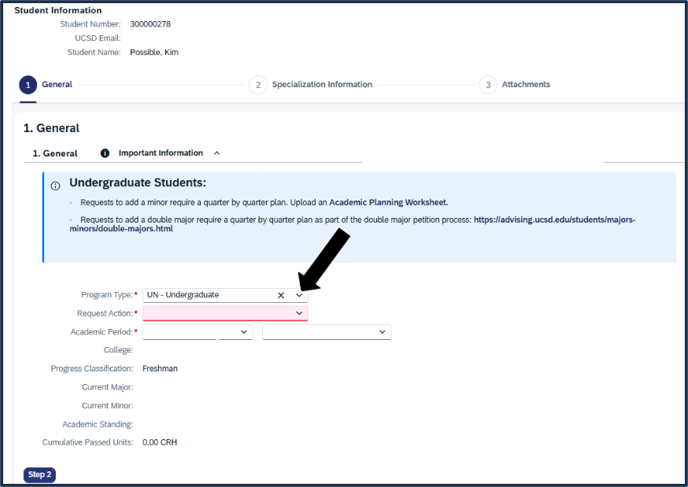This screenshot has height=487, width=688.
Task: Select the 1. General sub-tab
Action: [x=55, y=154]
